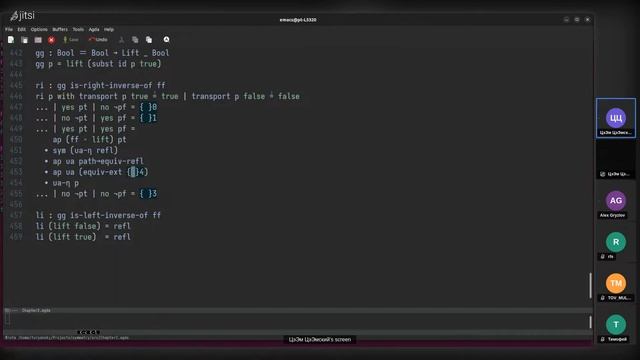Click text 'ap (ff ∘ lift) pt'

[x=89, y=140]
